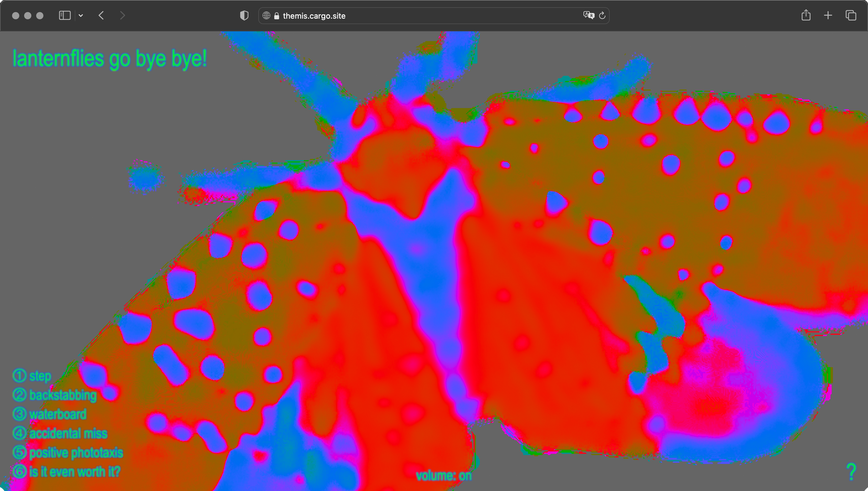Play track 5 positive phototaxis
868x491 pixels.
pyautogui.click(x=68, y=453)
